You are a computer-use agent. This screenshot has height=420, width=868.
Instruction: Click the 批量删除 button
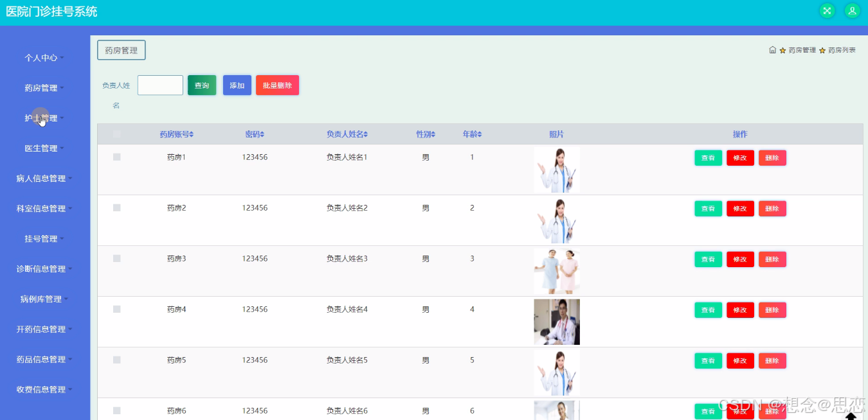pyautogui.click(x=277, y=85)
